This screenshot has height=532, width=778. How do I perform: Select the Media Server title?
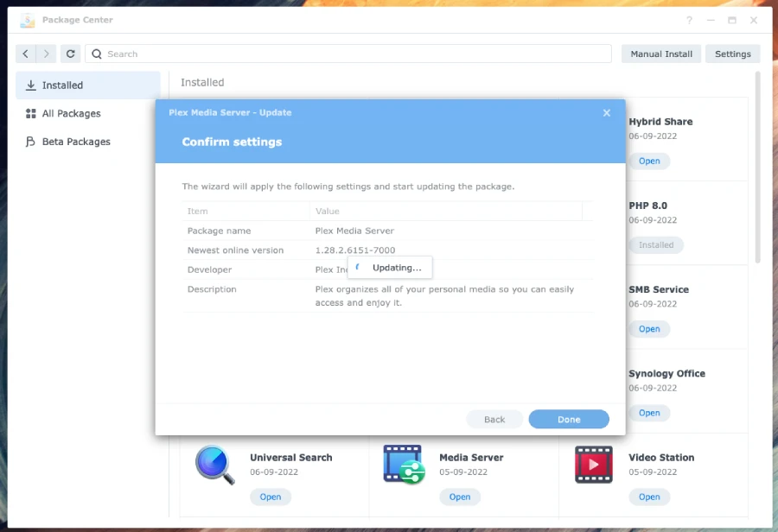(471, 458)
